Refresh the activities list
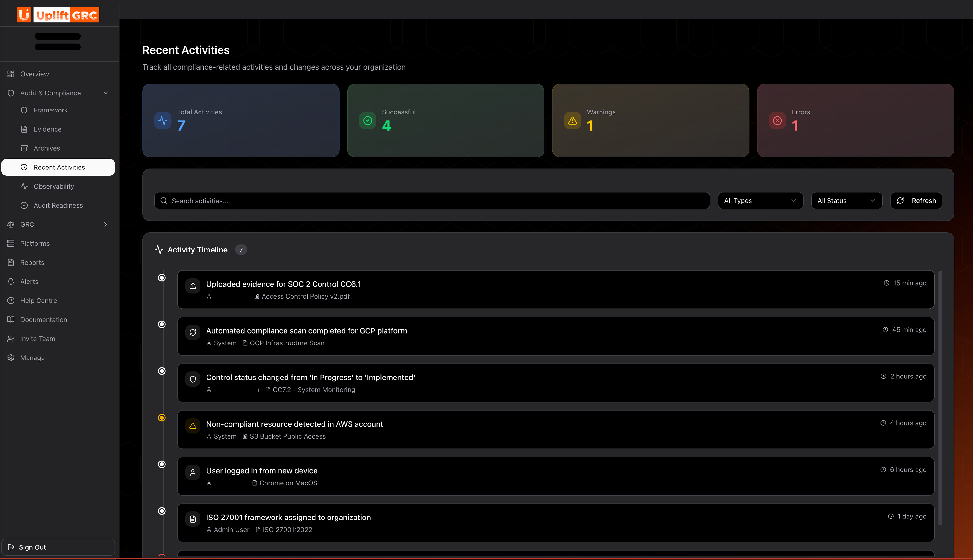 916,201
